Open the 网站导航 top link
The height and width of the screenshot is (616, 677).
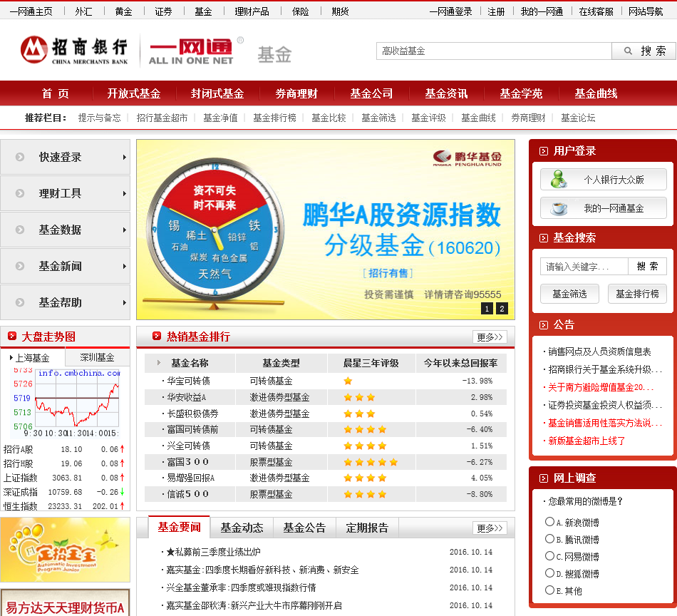point(646,11)
